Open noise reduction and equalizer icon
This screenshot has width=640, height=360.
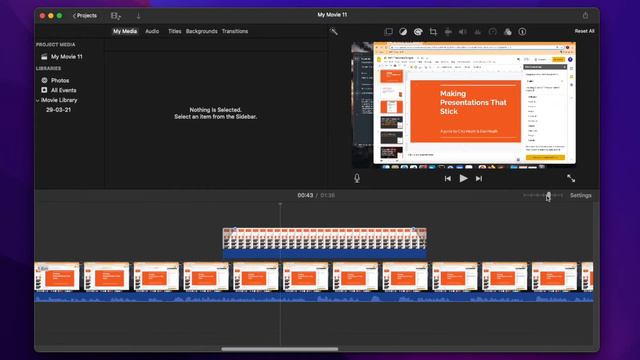pyautogui.click(x=478, y=31)
